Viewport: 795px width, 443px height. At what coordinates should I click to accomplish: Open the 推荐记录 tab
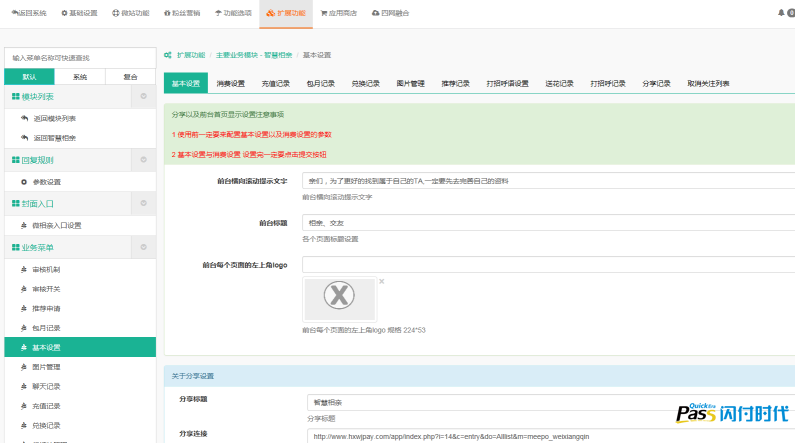click(455, 83)
